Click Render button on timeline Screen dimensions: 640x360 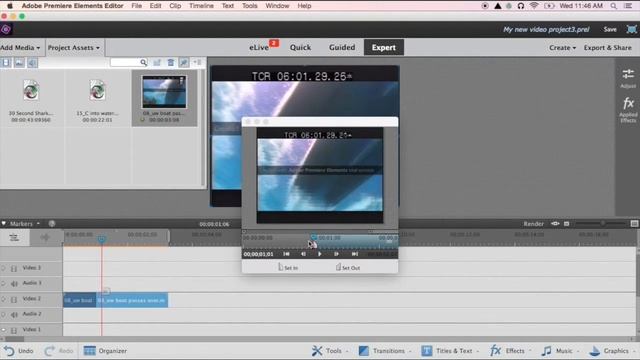(x=533, y=224)
